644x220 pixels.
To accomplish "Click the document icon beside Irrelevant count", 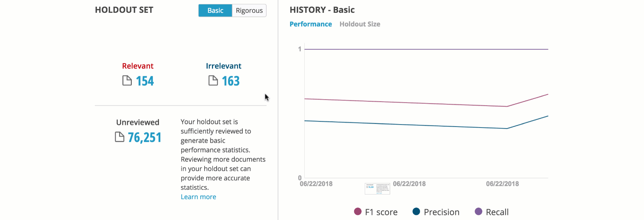I will coord(213,81).
